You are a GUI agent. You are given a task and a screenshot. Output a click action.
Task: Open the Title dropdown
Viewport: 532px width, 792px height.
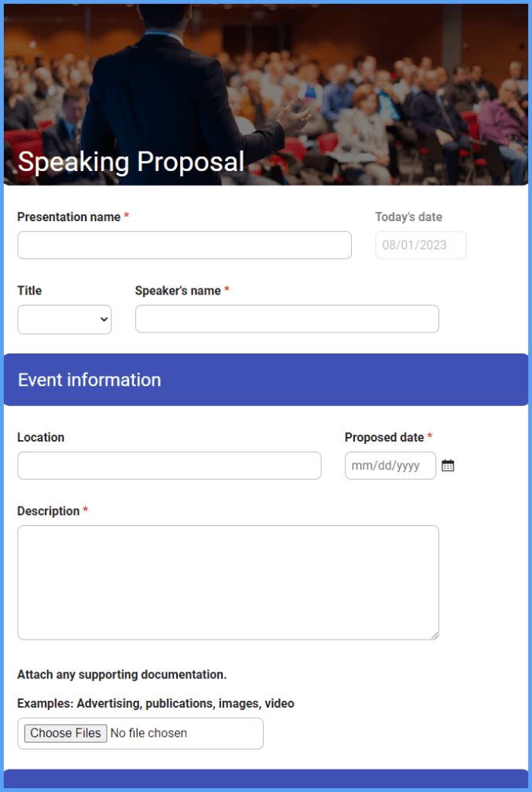click(x=64, y=319)
